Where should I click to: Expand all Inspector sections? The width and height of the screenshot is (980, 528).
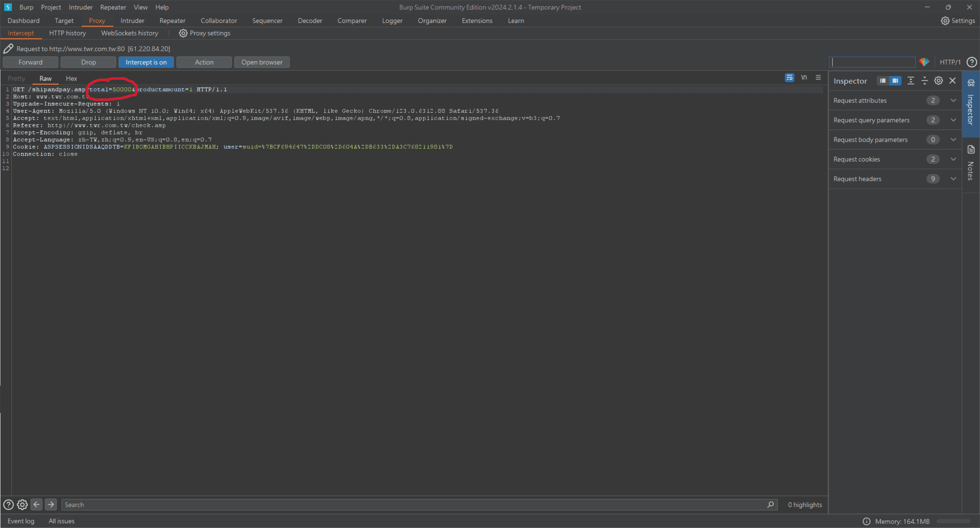911,81
